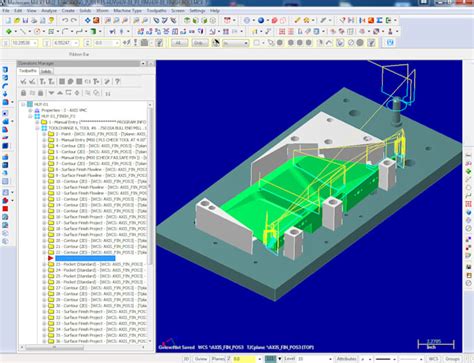Expand operation 4 - Contour (2D)
This screenshot has height=363, width=474.
pyautogui.click(x=44, y=146)
